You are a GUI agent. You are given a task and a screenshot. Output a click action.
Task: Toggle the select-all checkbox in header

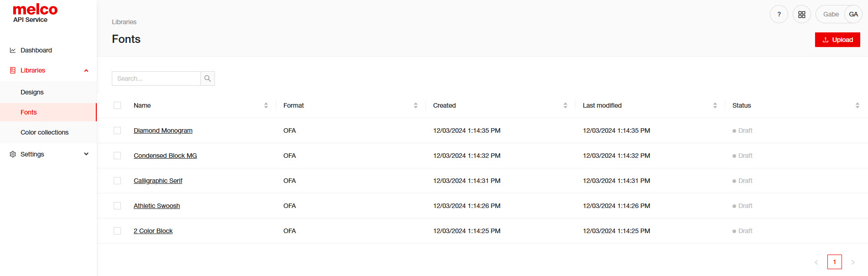pyautogui.click(x=117, y=105)
